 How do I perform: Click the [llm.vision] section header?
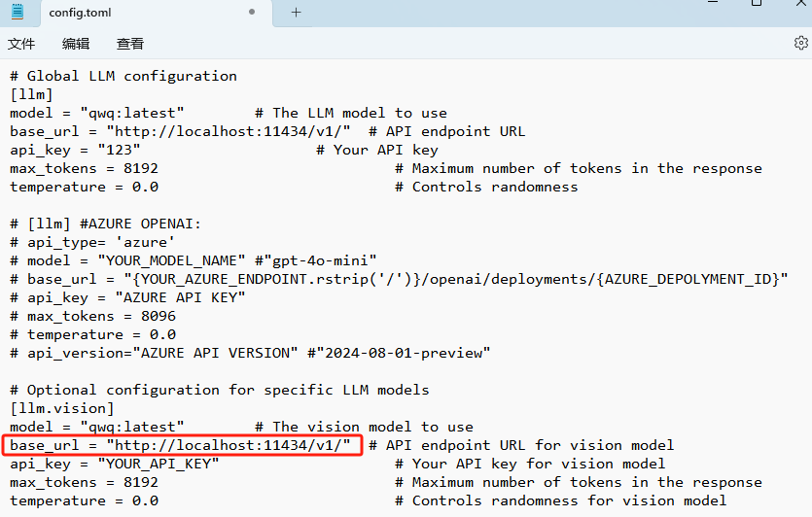click(61, 408)
